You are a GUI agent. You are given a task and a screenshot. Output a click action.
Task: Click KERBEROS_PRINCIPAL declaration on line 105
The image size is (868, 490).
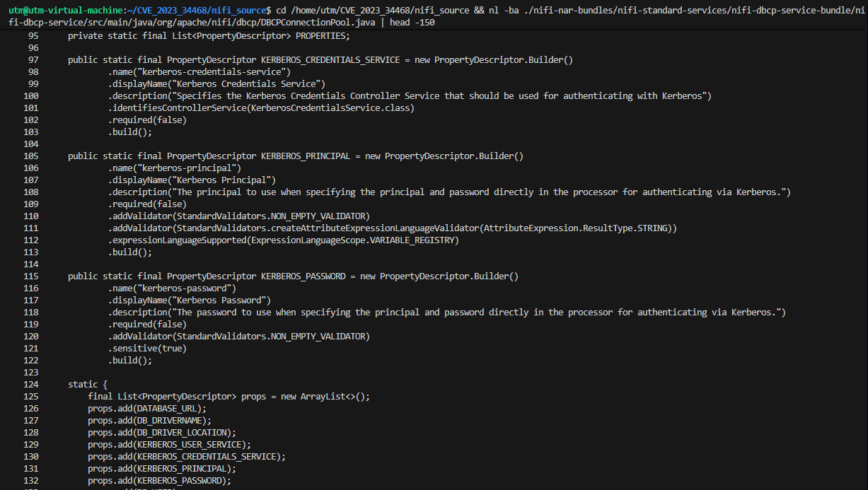coord(306,156)
